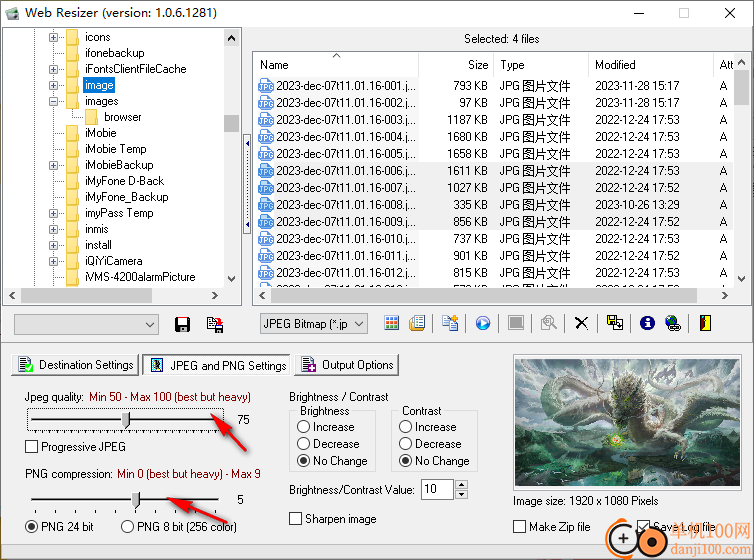Open the JPEG Bitmap format dropdown
Screen dimensions: 754x560
click(314, 324)
